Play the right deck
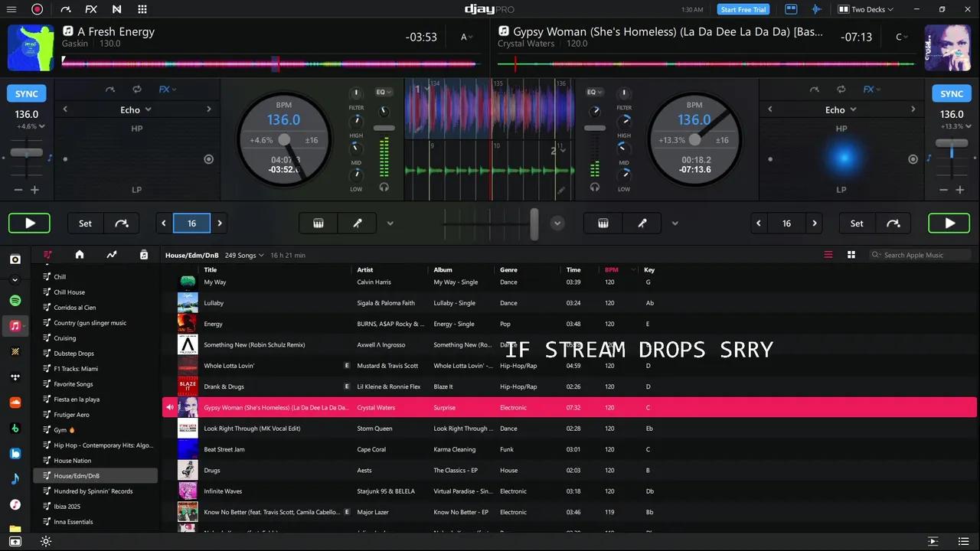Image resolution: width=980 pixels, height=551 pixels. pyautogui.click(x=949, y=223)
